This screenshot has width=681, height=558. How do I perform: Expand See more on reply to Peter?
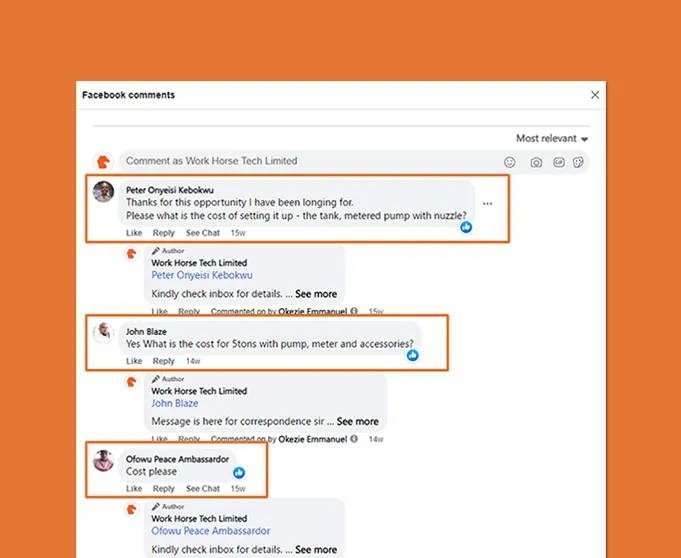coord(316,294)
